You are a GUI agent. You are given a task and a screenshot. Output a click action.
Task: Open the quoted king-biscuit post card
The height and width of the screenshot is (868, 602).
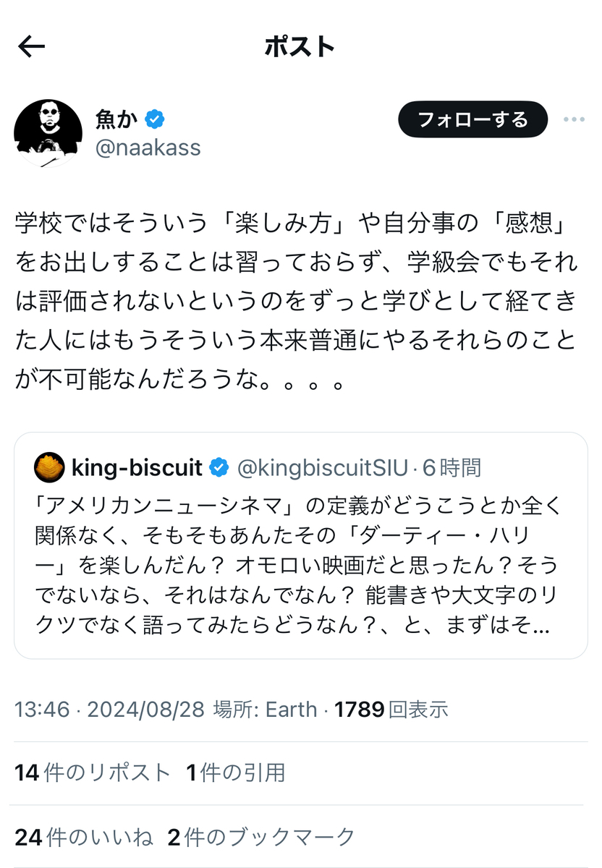point(301,545)
